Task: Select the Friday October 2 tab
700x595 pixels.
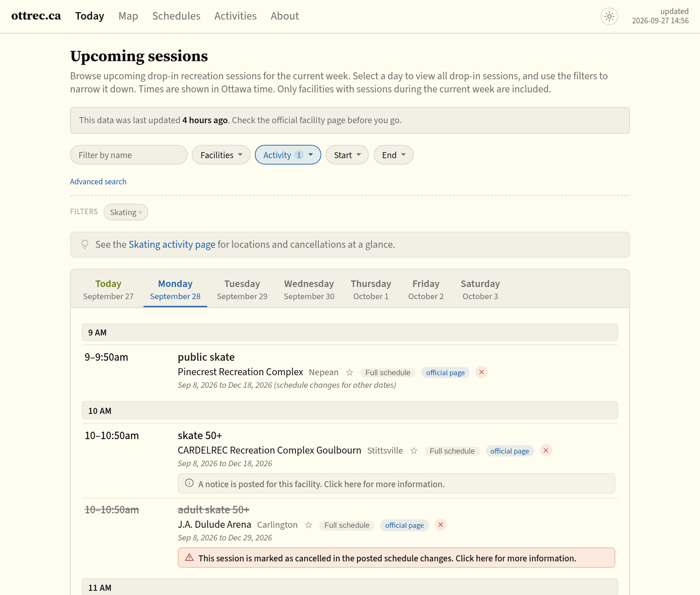Action: [426, 289]
